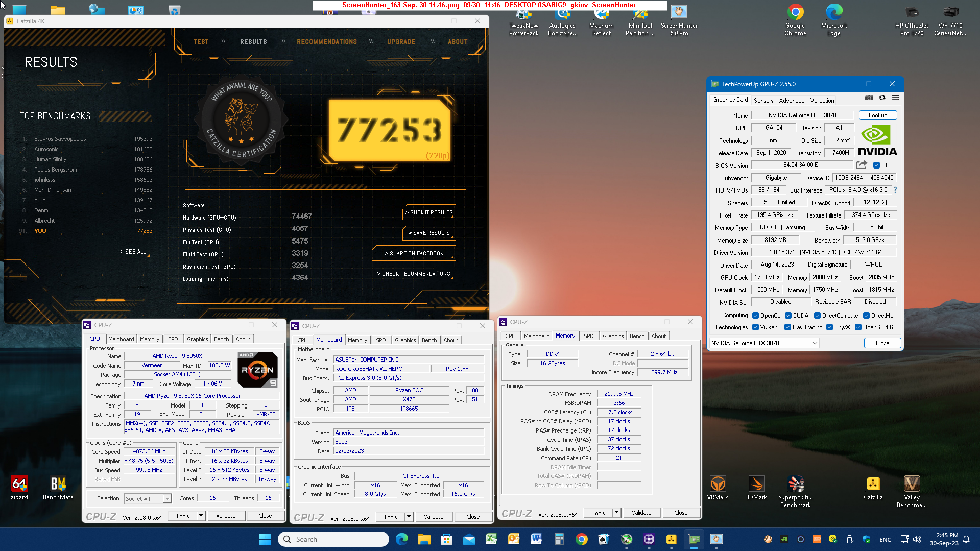The height and width of the screenshot is (551, 980).
Task: Expand Tools dropdown arrow in CPU-Z CPU window
Action: tap(201, 516)
